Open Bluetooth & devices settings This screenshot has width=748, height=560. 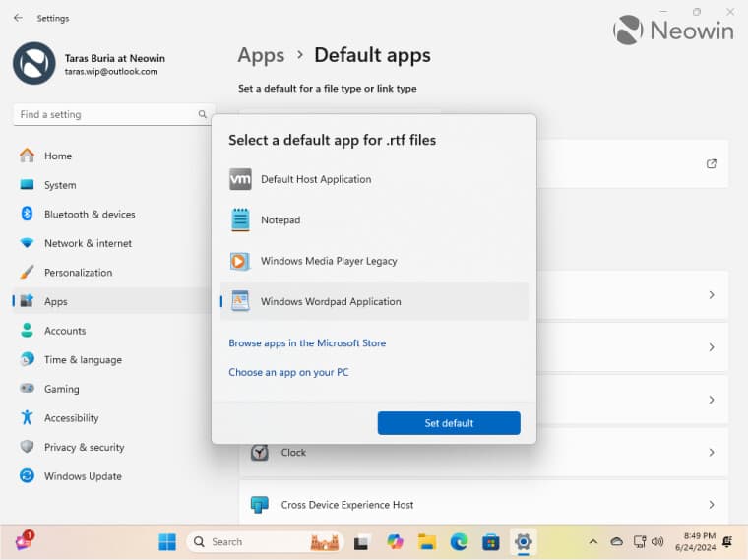point(111,215)
